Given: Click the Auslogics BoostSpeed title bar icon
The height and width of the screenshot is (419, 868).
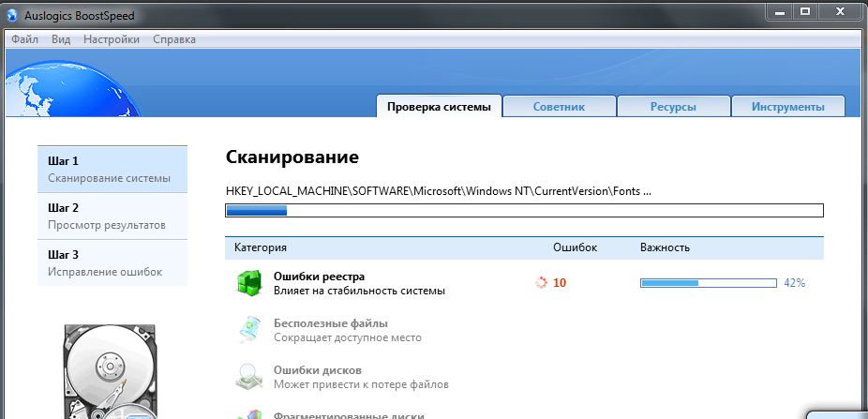Looking at the screenshot, I should [x=12, y=16].
